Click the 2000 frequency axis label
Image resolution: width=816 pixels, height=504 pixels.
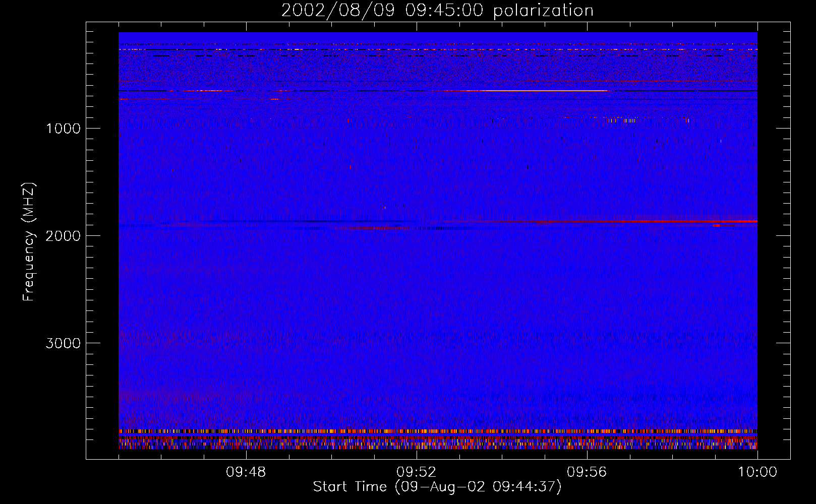tap(63, 236)
